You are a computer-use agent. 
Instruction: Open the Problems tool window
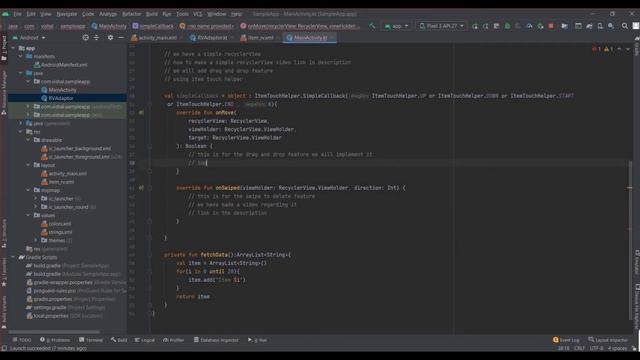55,340
